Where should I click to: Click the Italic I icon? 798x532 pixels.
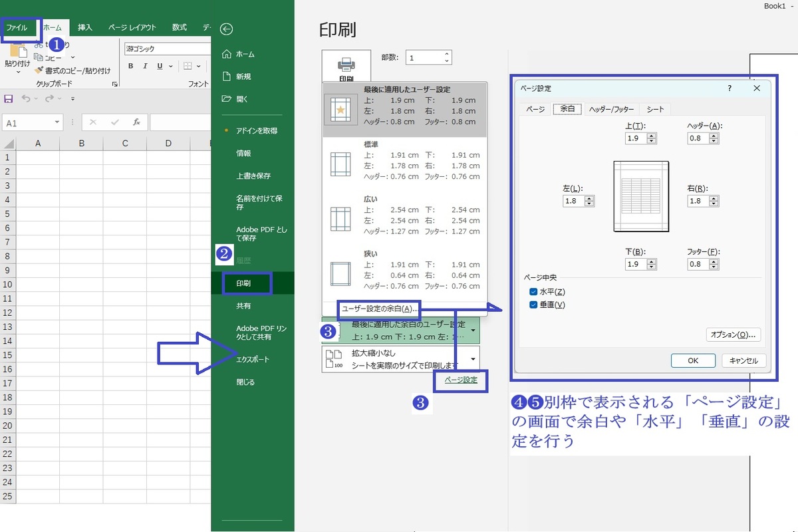[x=146, y=66]
